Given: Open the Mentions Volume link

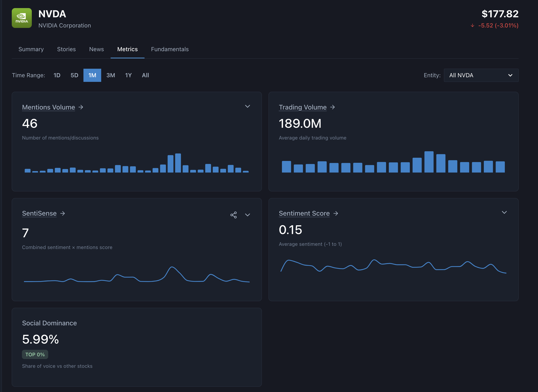Looking at the screenshot, I should [x=48, y=107].
